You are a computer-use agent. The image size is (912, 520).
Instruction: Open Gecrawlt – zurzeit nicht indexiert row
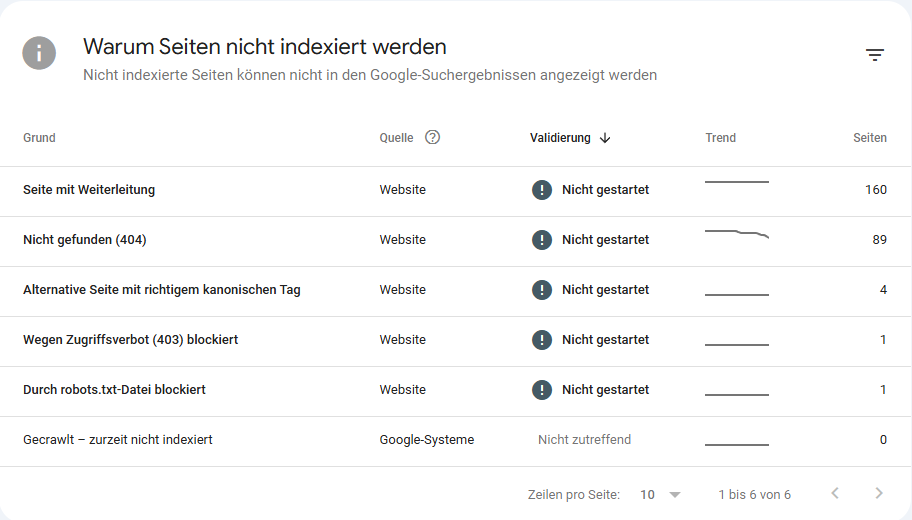(456, 441)
